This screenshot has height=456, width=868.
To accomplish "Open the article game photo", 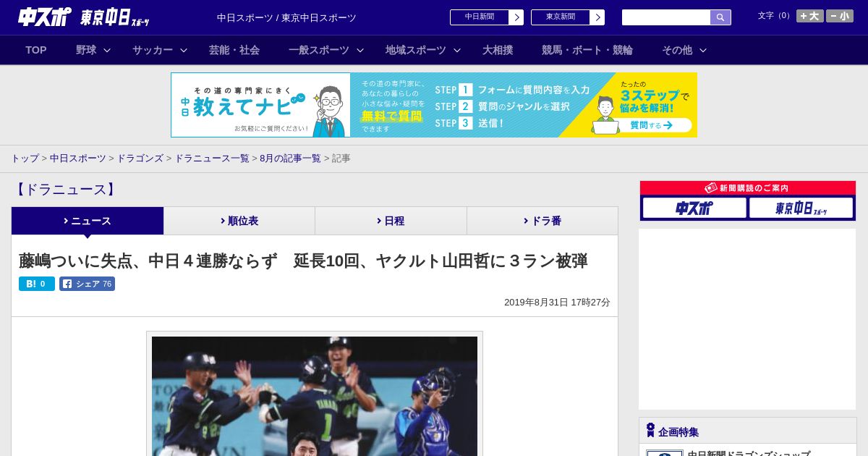I will coord(315,396).
